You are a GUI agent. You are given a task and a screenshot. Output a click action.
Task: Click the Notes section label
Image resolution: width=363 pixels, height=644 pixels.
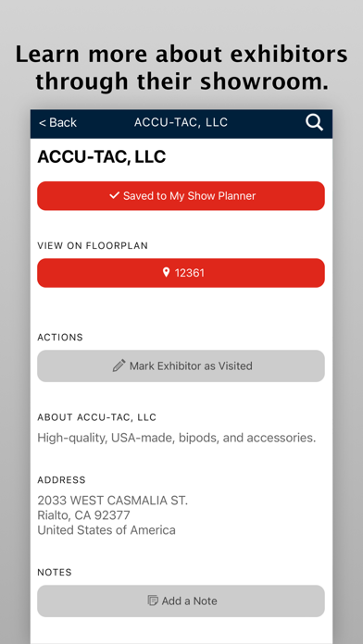click(x=55, y=572)
